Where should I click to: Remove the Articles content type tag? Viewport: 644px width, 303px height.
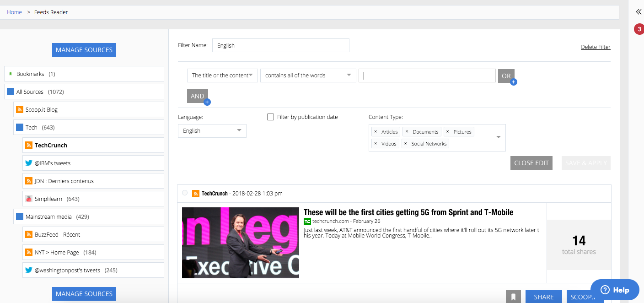point(376,132)
